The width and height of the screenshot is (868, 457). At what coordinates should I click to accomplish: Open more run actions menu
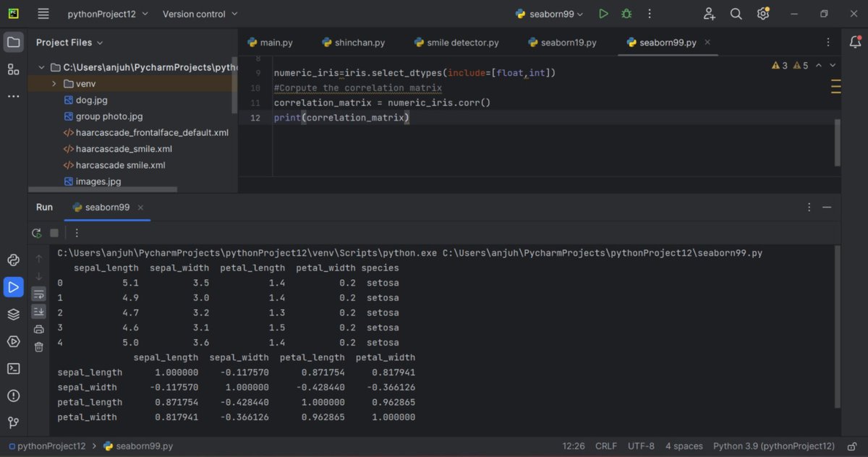650,14
